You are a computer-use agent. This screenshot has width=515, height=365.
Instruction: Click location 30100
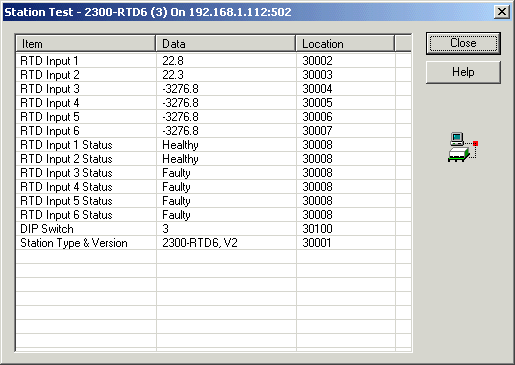pos(317,229)
